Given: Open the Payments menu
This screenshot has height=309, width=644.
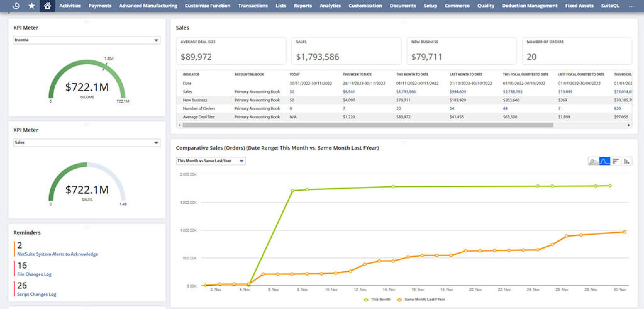Looking at the screenshot, I should point(100,6).
